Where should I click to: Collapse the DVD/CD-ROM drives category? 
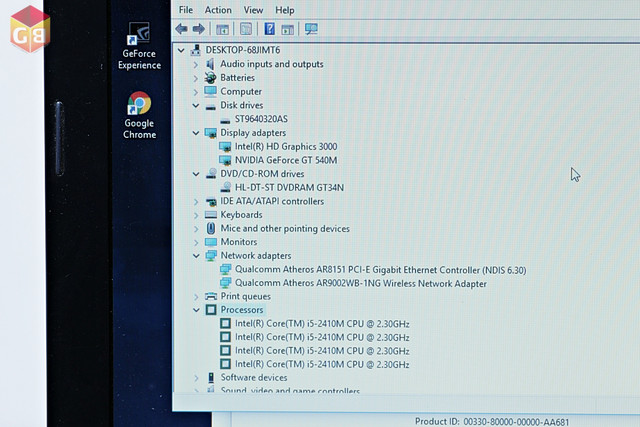point(196,174)
